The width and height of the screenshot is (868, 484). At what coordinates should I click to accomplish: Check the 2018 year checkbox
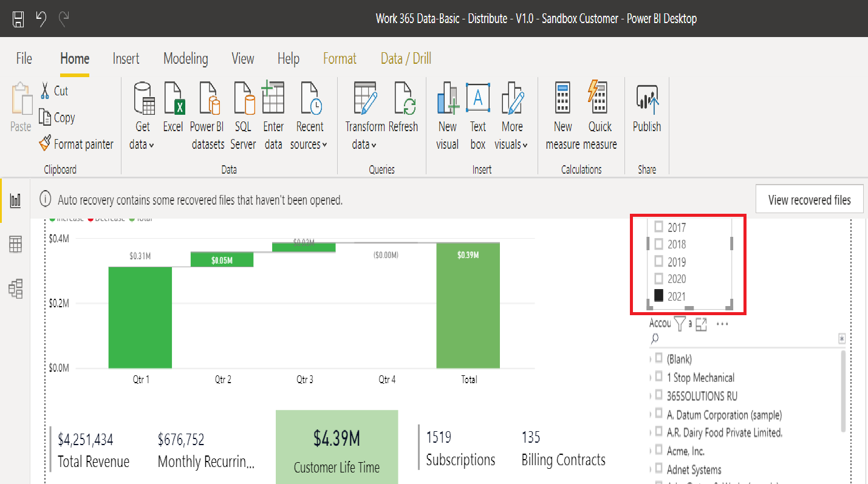[658, 244]
